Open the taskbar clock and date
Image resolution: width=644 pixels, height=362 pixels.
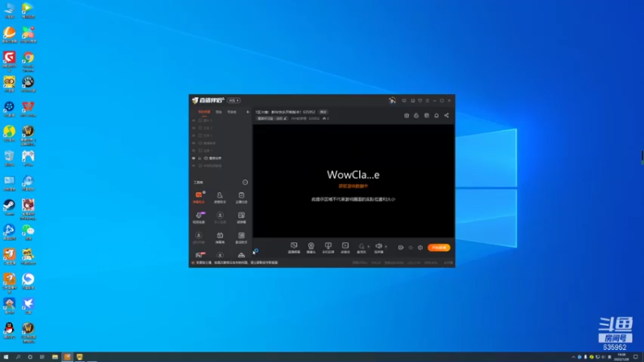pyautogui.click(x=621, y=357)
